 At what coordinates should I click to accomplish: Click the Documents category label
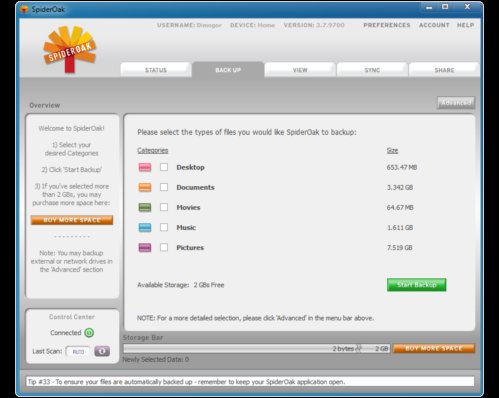pos(195,187)
